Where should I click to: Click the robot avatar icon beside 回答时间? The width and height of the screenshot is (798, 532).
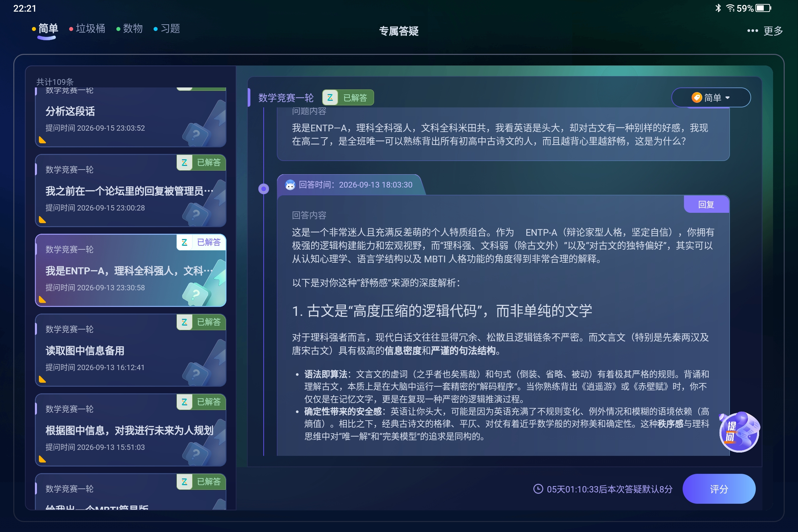pos(290,185)
